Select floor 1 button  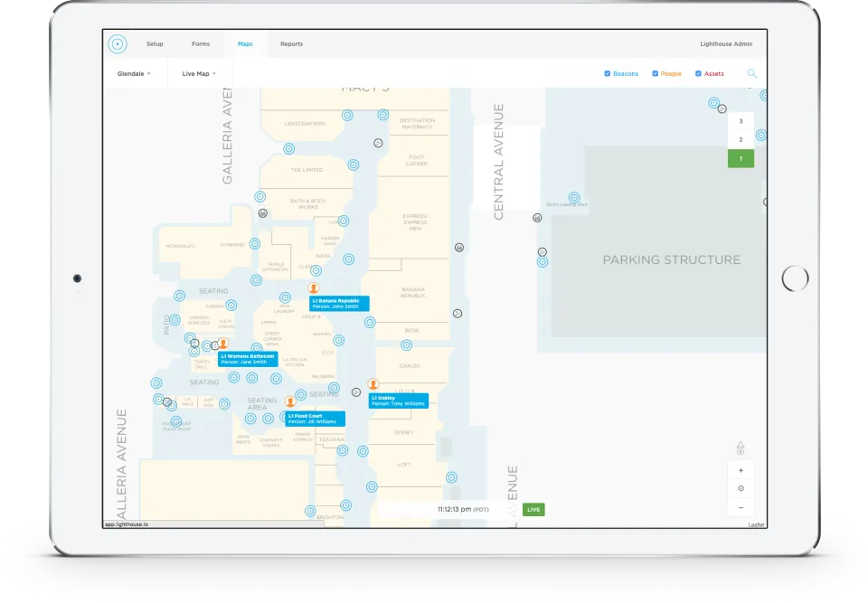741,159
